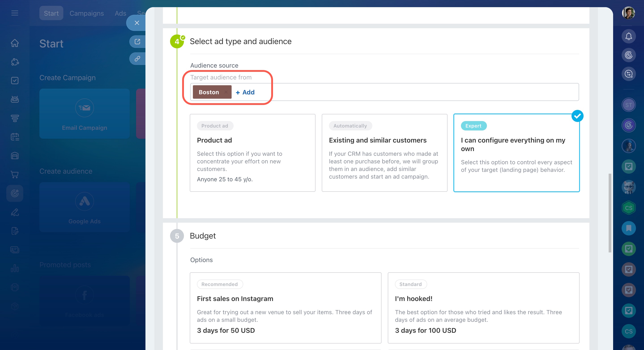Select Existing and similar customers card
This screenshot has height=350, width=644.
[384, 153]
